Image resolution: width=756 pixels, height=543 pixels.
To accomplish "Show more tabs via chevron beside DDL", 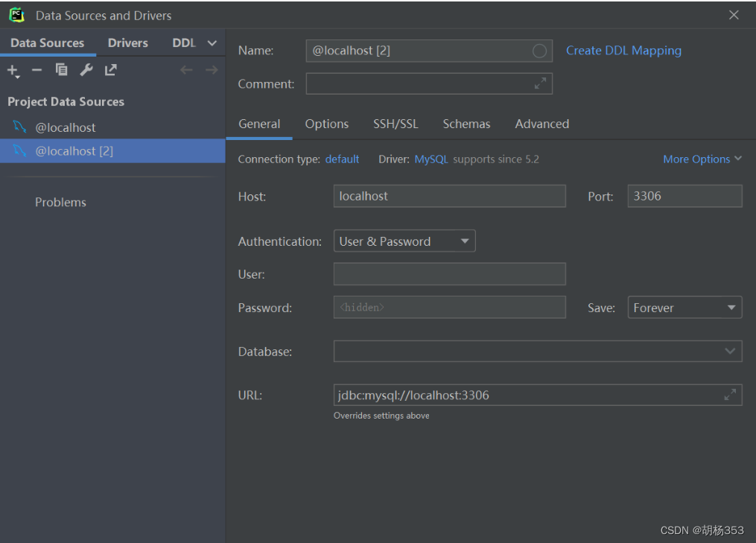I will click(x=212, y=43).
